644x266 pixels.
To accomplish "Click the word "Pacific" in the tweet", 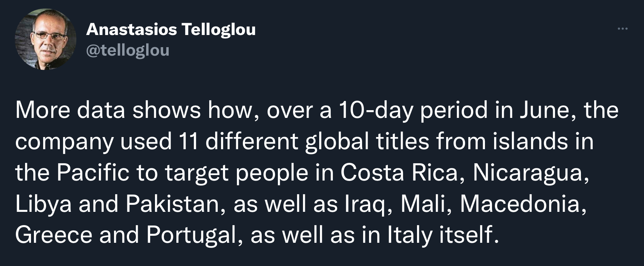I will (93, 172).
